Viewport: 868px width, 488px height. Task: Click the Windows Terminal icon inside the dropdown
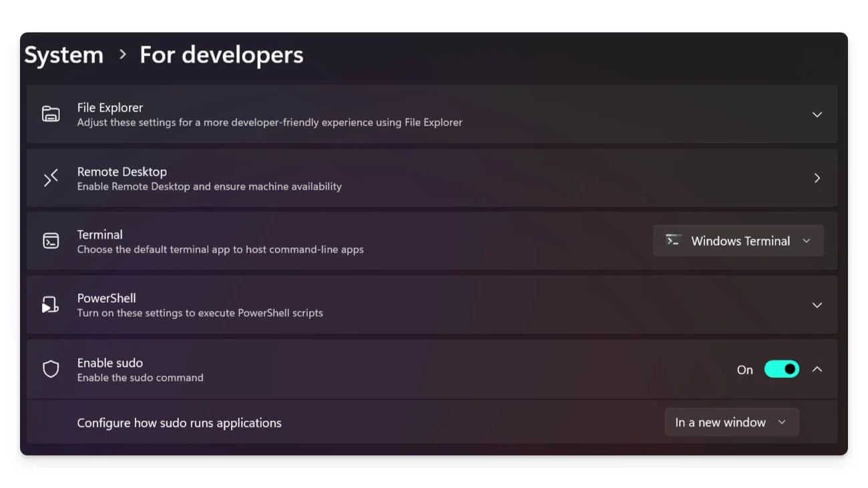[x=673, y=241]
